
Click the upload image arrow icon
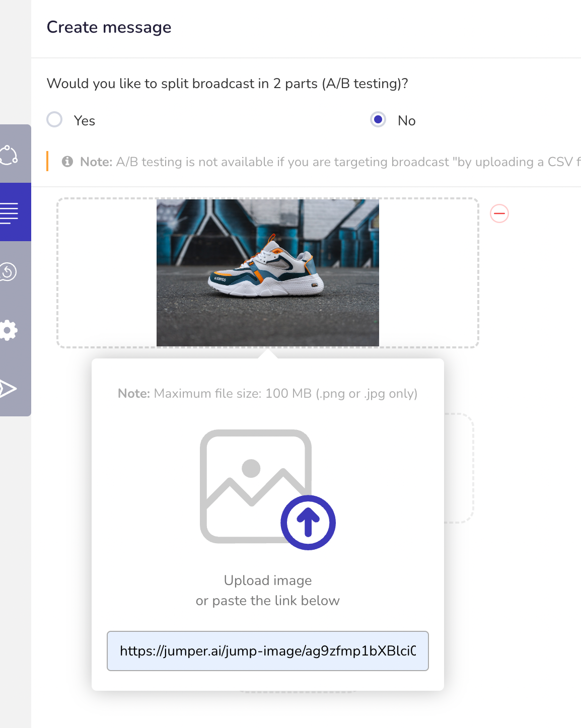pos(308,523)
